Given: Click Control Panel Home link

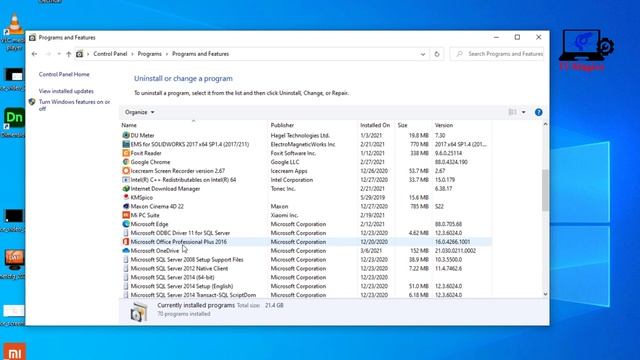Looking at the screenshot, I should click(64, 74).
